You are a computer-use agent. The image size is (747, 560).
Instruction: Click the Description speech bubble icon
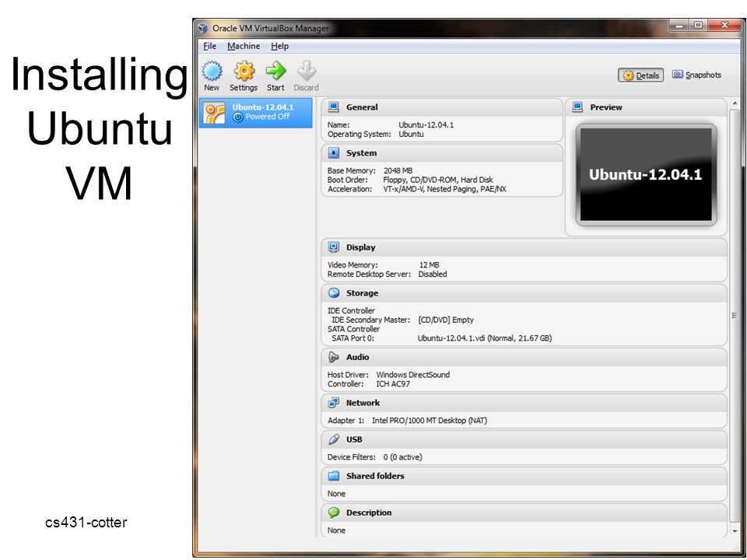[334, 513]
